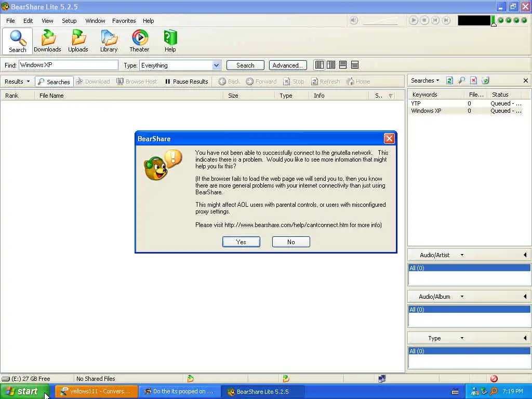Open the Edit menu
The image size is (532, 399).
tap(28, 21)
